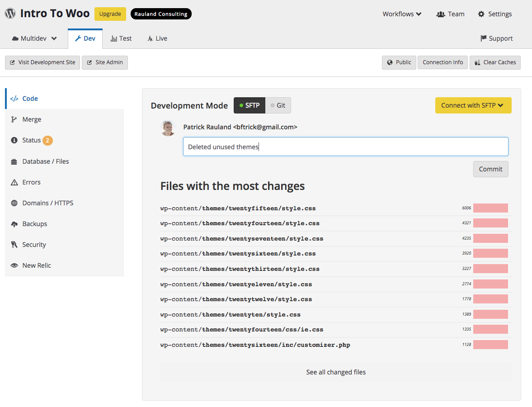Open Domains / HTTPS globe icon
Screen dimensions: 532x407
pos(14,203)
